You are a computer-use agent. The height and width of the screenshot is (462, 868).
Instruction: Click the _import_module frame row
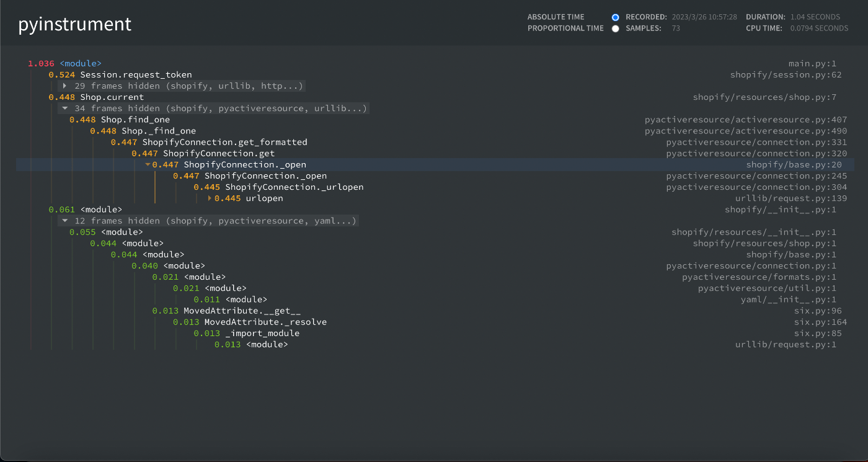(x=262, y=334)
